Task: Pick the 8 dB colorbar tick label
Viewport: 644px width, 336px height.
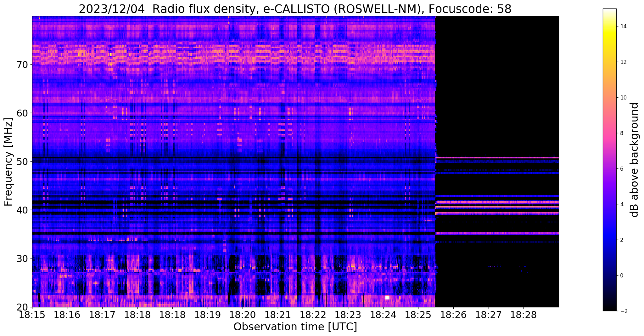Action: (622, 133)
